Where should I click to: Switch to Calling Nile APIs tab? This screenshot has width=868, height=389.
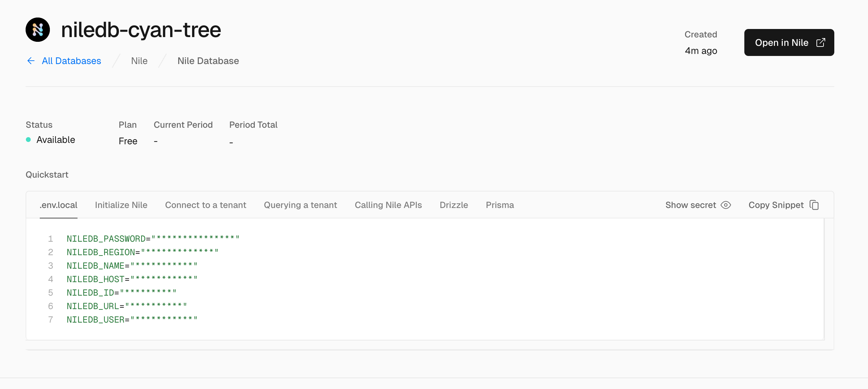(388, 205)
